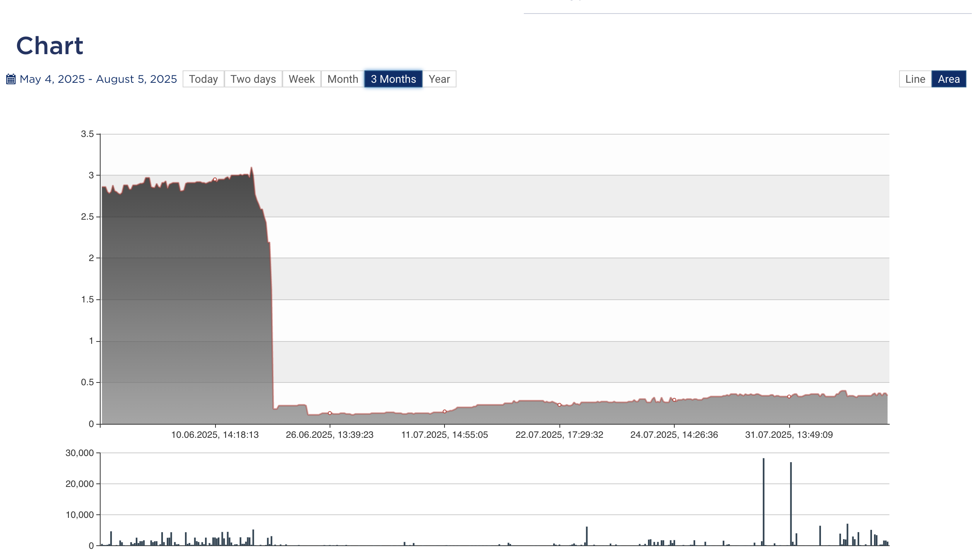Viewport: 978px width, 560px height.
Task: Switch range to Two days
Action: coord(253,79)
